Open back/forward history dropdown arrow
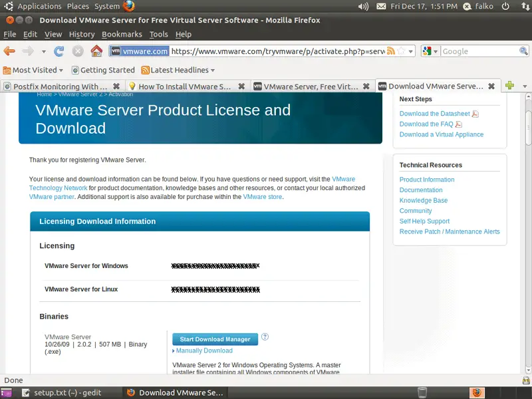Viewport: 532px width, 399px height. pyautogui.click(x=44, y=52)
